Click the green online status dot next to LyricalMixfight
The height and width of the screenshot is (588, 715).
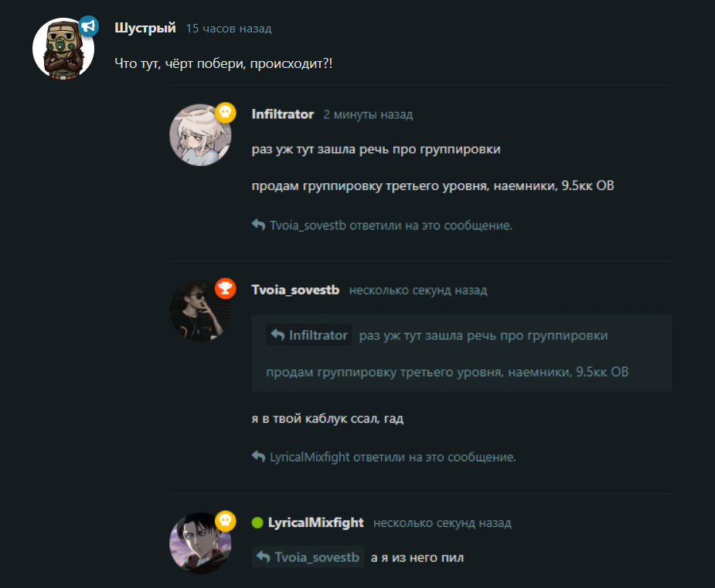pyautogui.click(x=257, y=522)
